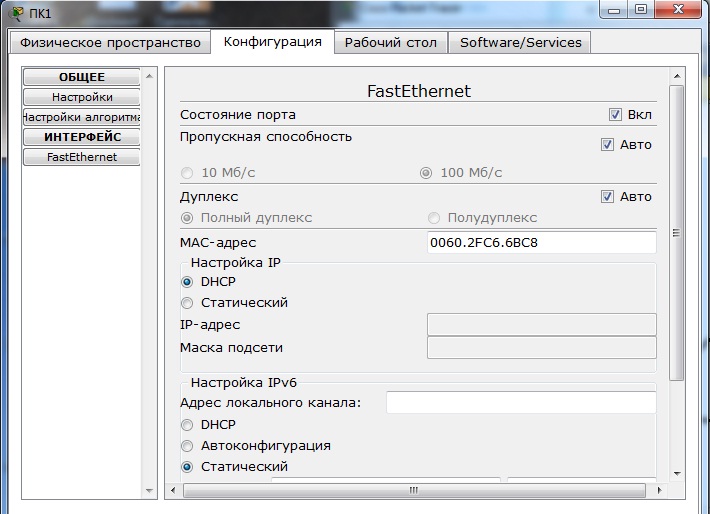Select DHCP under Настройка IP
The width and height of the screenshot is (710, 514).
pos(187,282)
